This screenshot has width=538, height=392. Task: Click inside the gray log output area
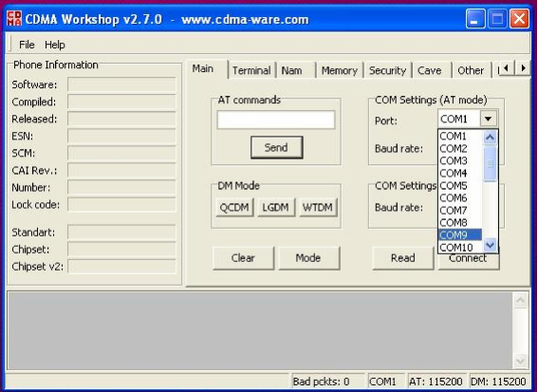click(260, 330)
